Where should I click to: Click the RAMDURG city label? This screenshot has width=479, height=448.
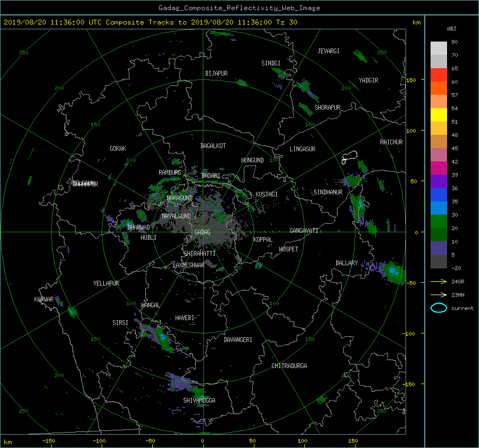click(170, 173)
